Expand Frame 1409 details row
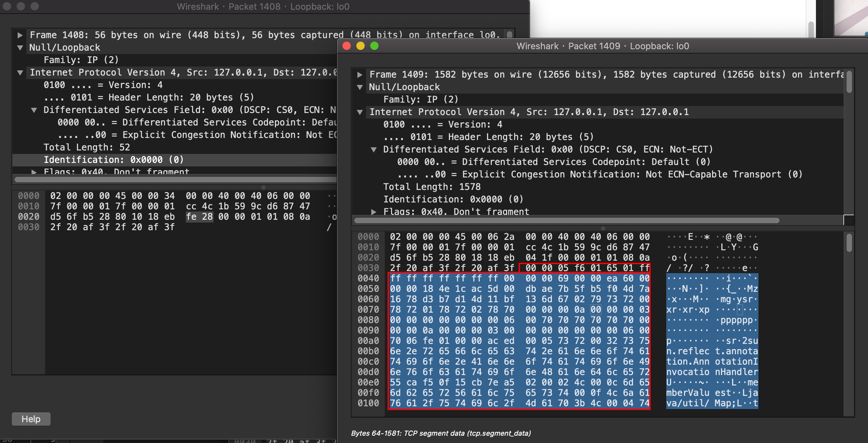This screenshot has height=443, width=868. (360, 75)
